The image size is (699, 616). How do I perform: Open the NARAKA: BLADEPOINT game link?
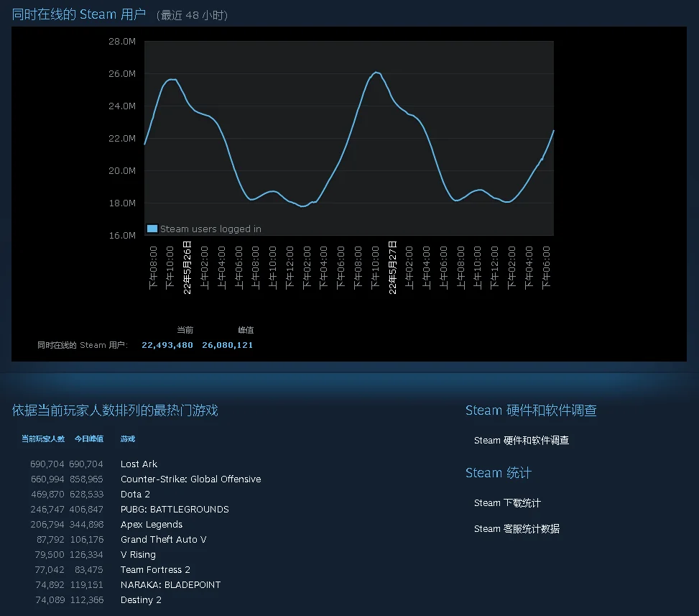(171, 585)
